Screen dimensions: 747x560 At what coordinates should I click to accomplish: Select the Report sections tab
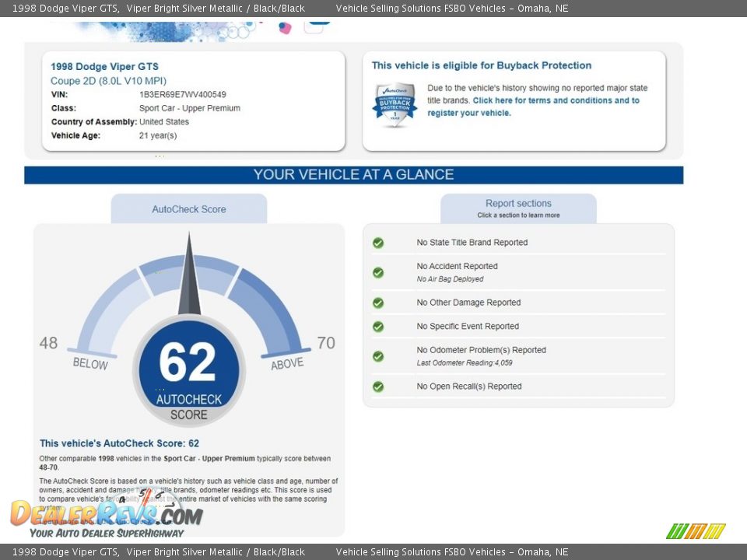click(x=518, y=208)
